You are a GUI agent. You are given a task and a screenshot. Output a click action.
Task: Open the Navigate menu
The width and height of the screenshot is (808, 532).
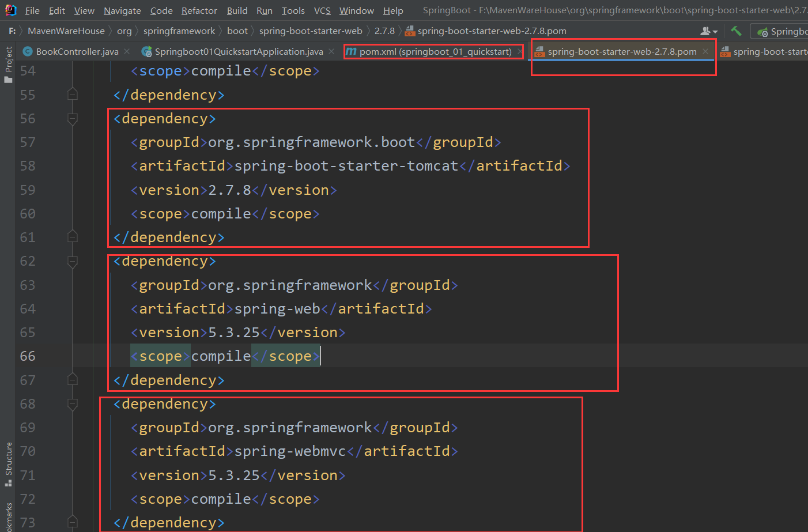(122, 10)
